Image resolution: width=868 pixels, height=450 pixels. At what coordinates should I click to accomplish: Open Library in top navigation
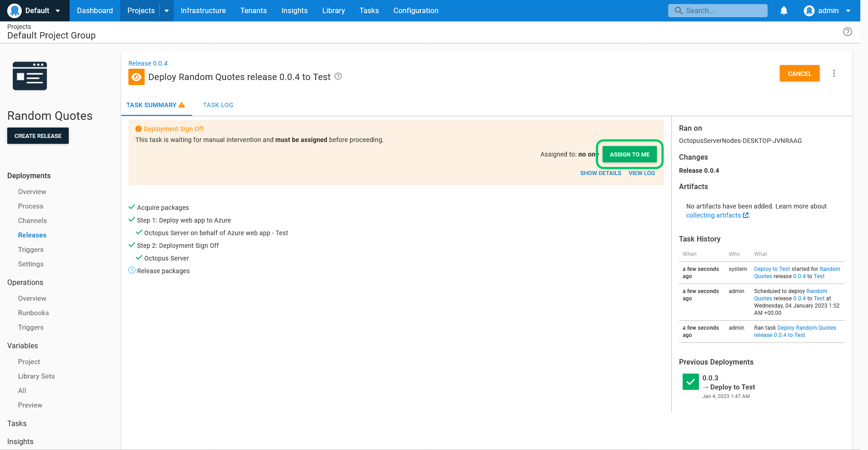334,10
